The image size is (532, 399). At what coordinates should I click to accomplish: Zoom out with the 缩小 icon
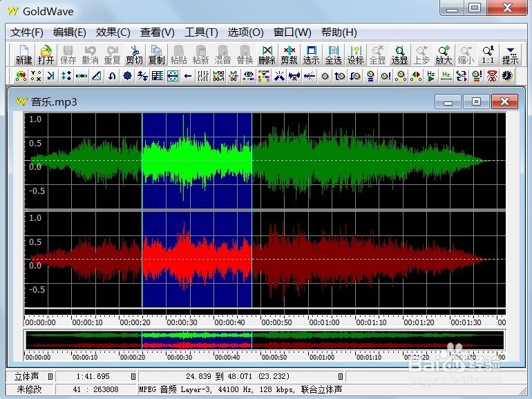click(x=466, y=55)
